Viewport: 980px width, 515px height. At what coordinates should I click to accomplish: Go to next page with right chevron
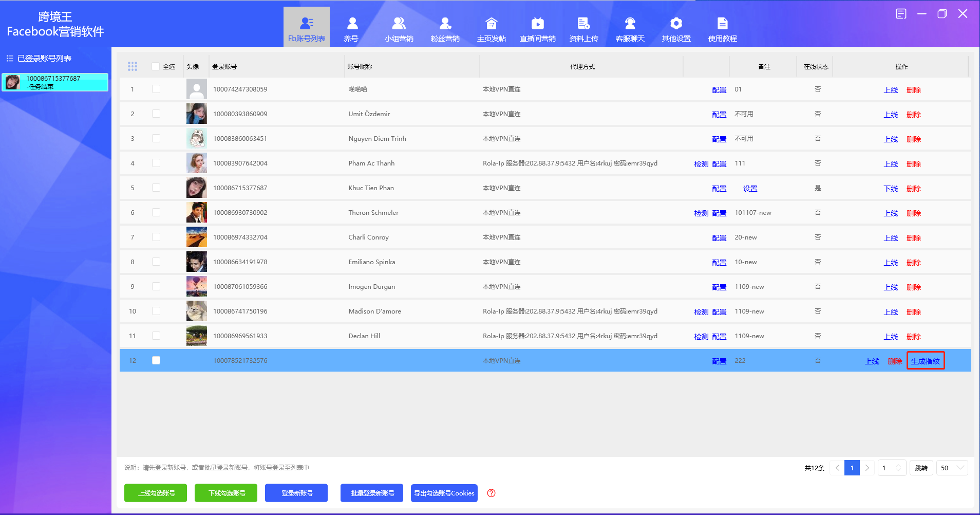[x=867, y=468]
